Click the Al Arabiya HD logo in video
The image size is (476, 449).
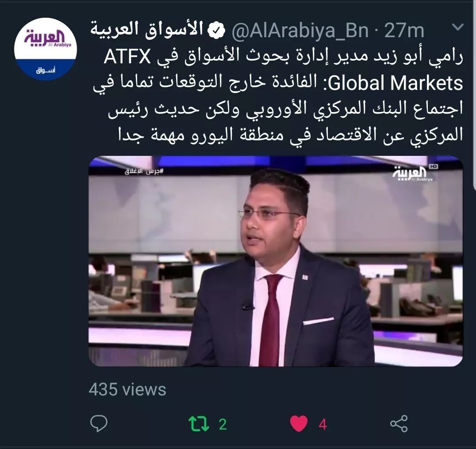coord(415,174)
